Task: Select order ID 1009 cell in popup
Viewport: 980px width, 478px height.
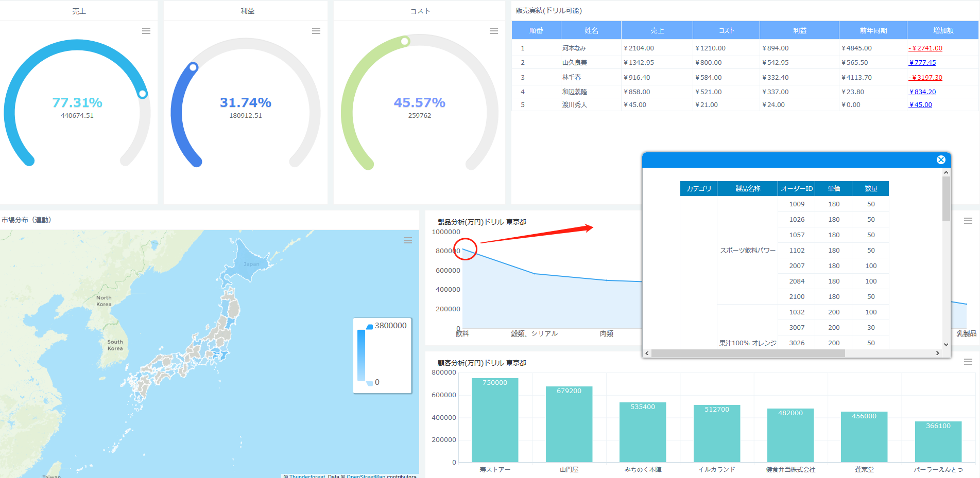Action: [x=797, y=204]
